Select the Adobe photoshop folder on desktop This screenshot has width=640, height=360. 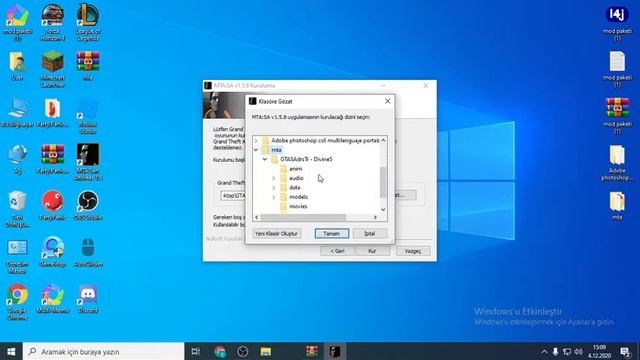[x=617, y=162]
